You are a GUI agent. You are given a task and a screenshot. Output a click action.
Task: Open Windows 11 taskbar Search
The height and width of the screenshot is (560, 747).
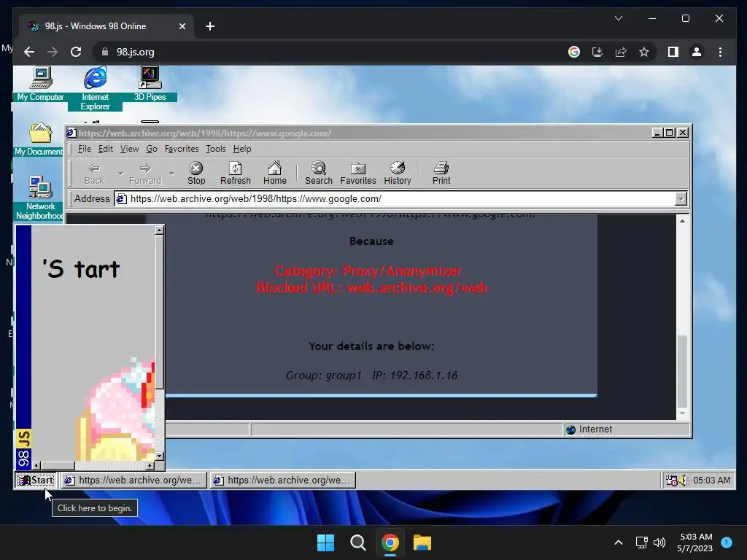pyautogui.click(x=357, y=542)
